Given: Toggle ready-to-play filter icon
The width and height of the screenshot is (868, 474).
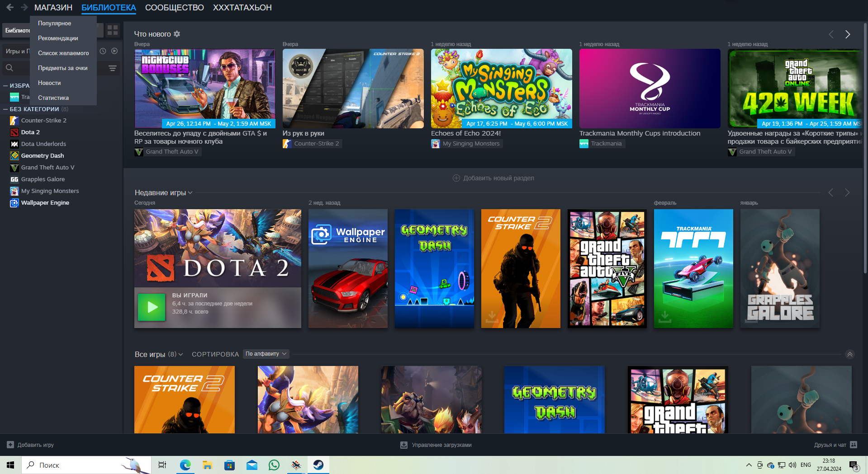Looking at the screenshot, I should (114, 51).
